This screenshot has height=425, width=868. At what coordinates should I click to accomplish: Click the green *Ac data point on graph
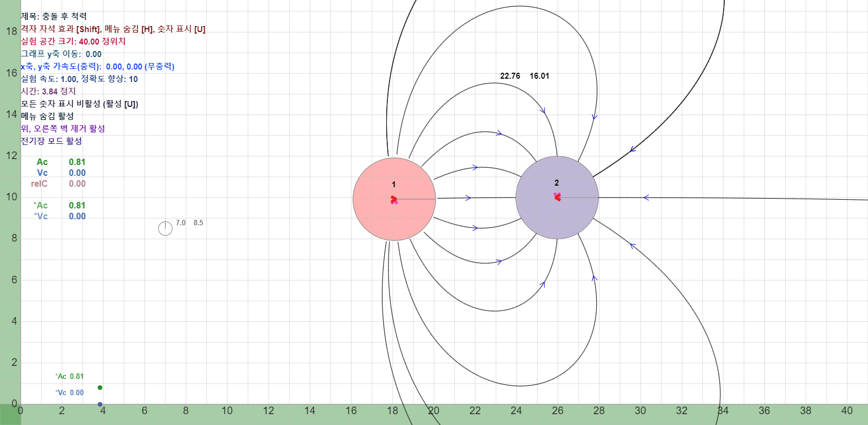click(100, 388)
